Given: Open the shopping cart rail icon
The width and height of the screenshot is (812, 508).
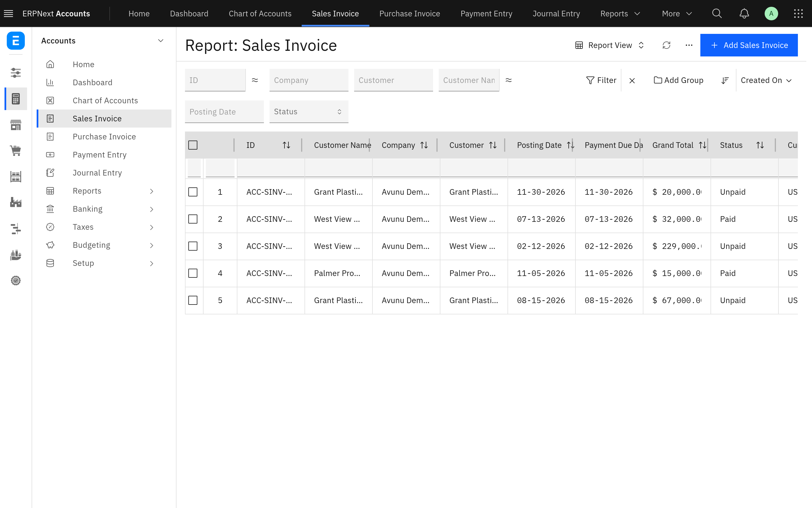Looking at the screenshot, I should click(x=16, y=150).
